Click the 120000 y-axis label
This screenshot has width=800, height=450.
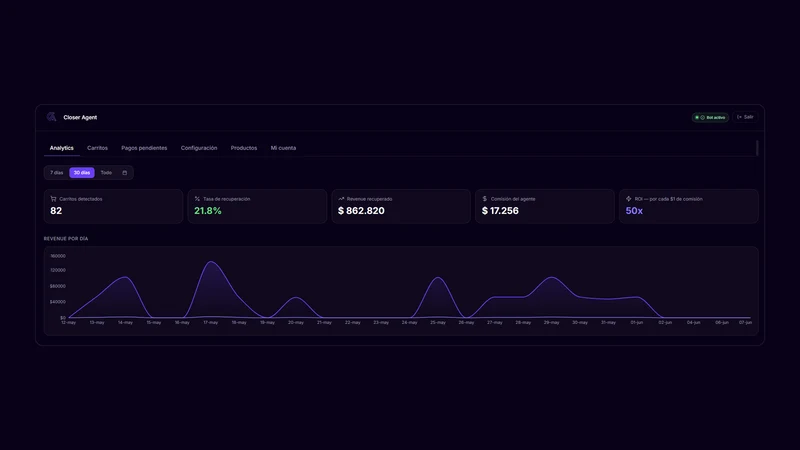58,270
